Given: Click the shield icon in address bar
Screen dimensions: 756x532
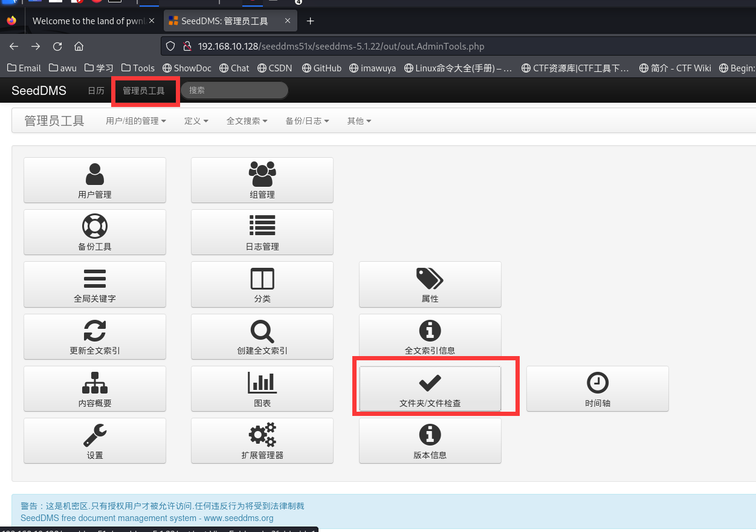Looking at the screenshot, I should pos(171,46).
